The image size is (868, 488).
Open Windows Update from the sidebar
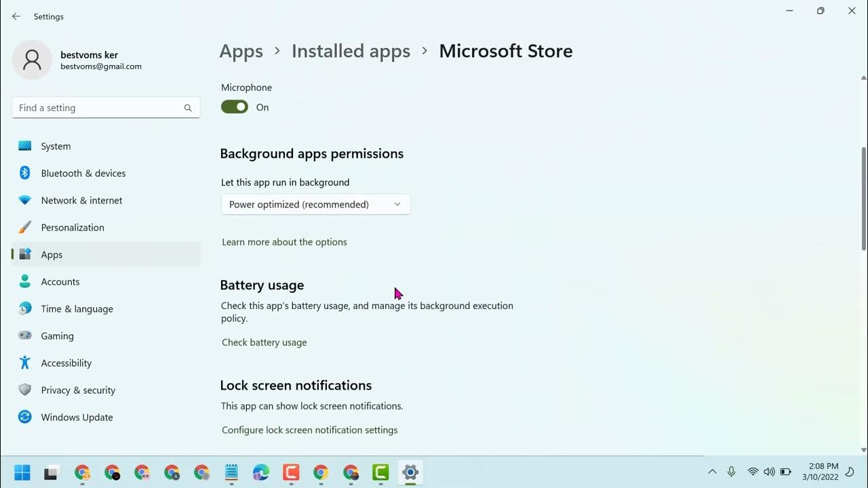106,418
